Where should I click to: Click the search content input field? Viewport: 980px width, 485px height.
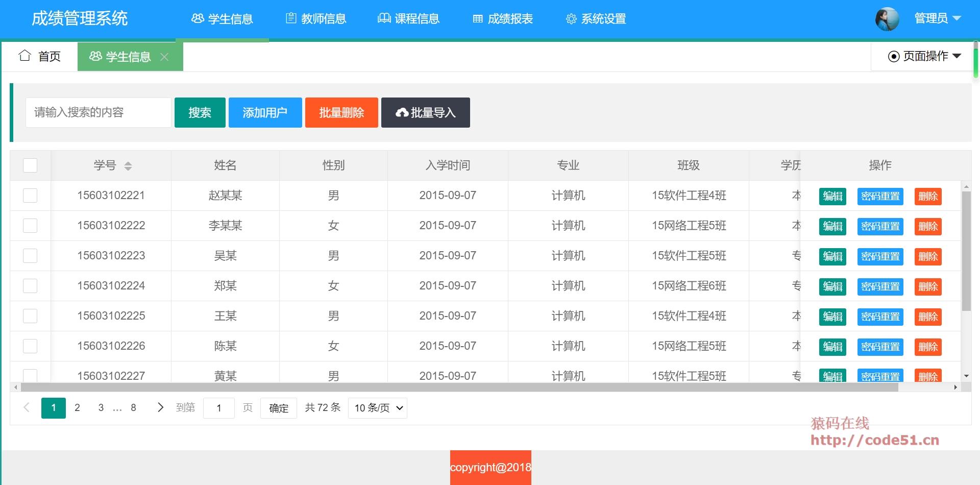pyautogui.click(x=99, y=112)
